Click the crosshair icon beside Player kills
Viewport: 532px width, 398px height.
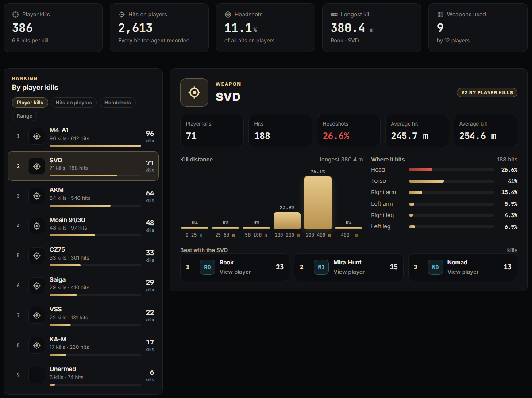15,15
